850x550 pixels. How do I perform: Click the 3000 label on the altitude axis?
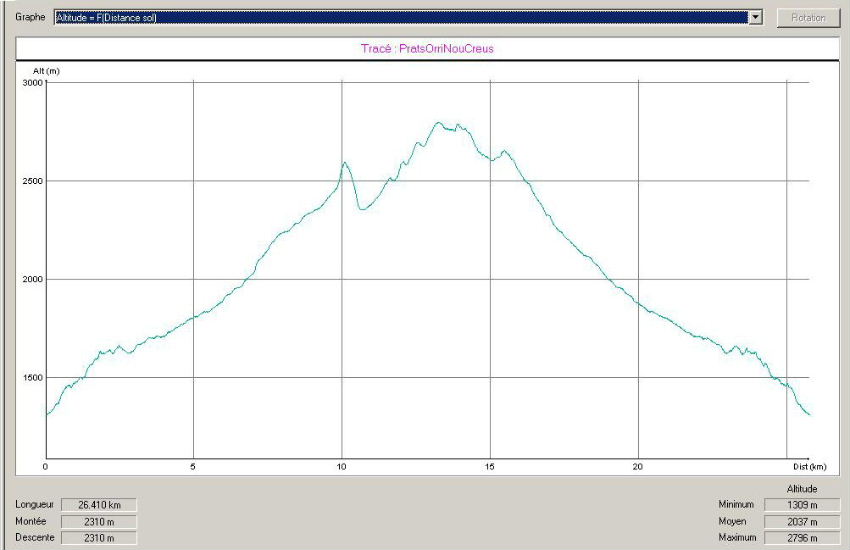[33, 83]
